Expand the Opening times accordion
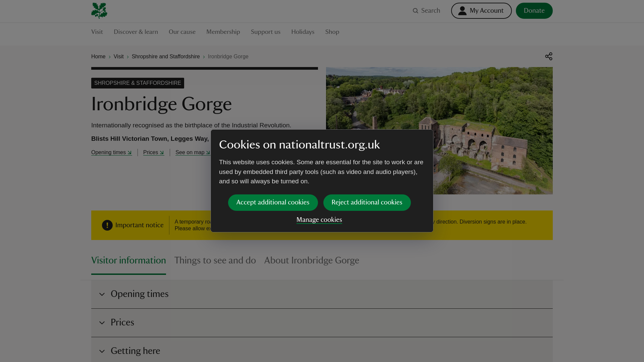 pyautogui.click(x=322, y=294)
